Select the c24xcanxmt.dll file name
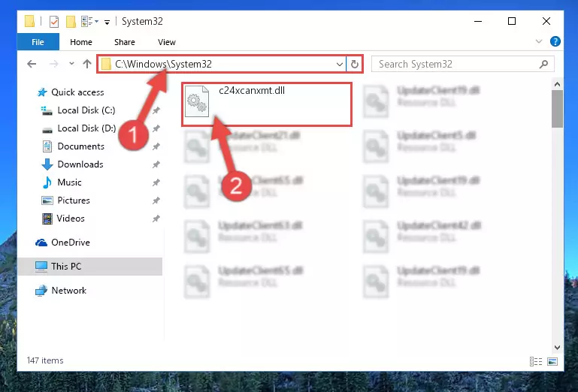 point(252,91)
